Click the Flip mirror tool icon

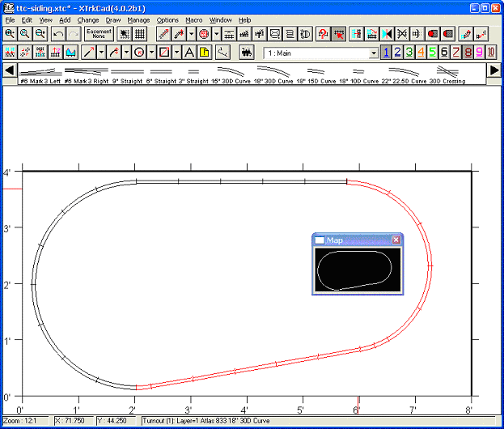(x=386, y=34)
